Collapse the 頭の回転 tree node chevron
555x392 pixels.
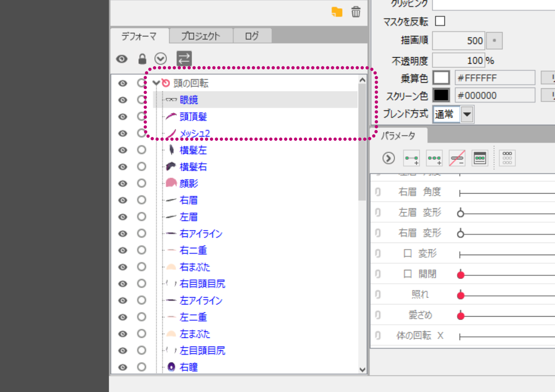coord(157,83)
